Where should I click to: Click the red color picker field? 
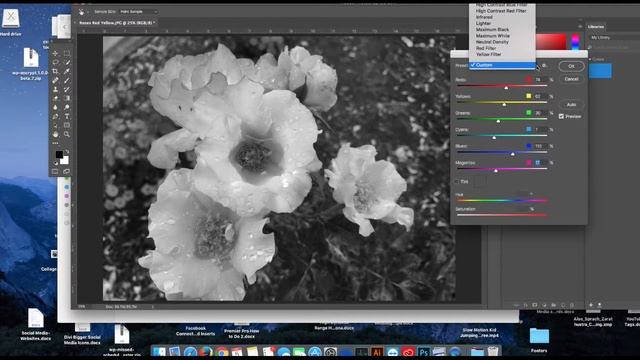tap(551, 41)
